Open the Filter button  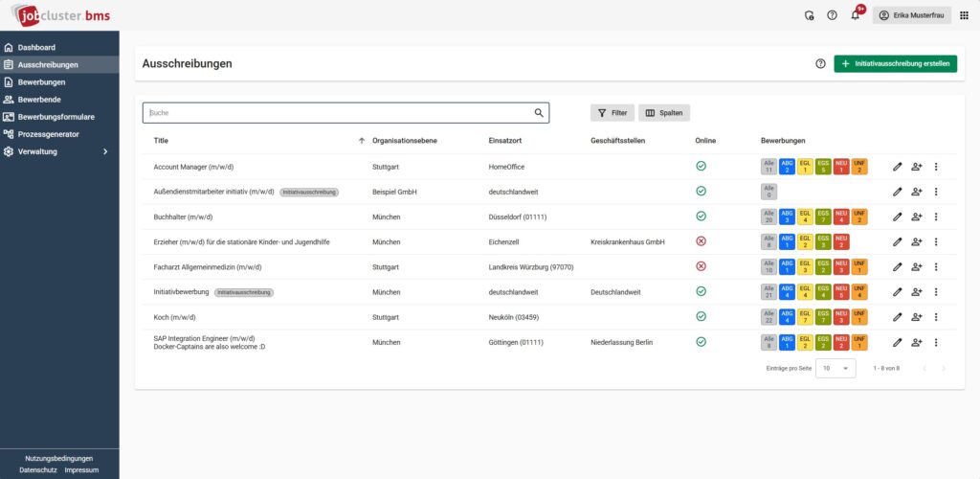612,113
